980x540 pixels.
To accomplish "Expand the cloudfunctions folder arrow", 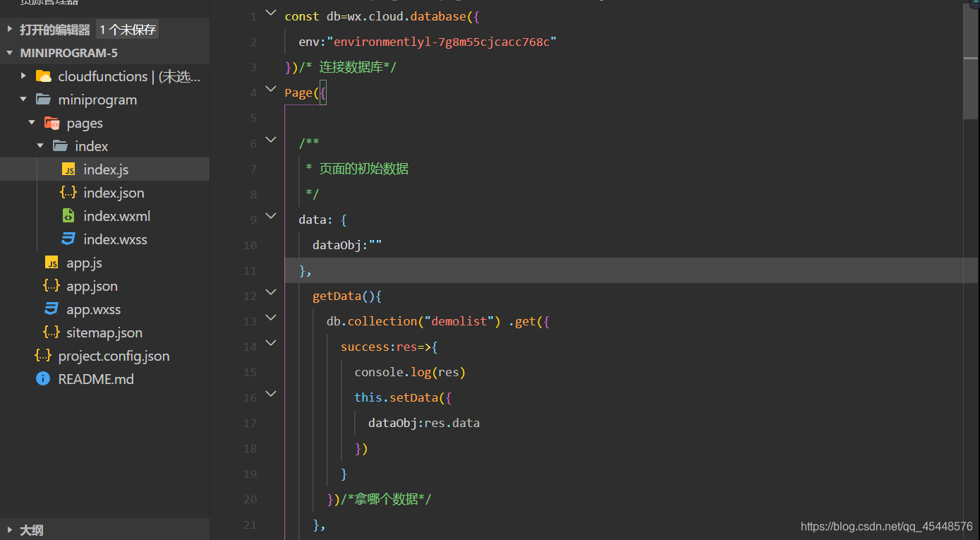I will click(23, 76).
